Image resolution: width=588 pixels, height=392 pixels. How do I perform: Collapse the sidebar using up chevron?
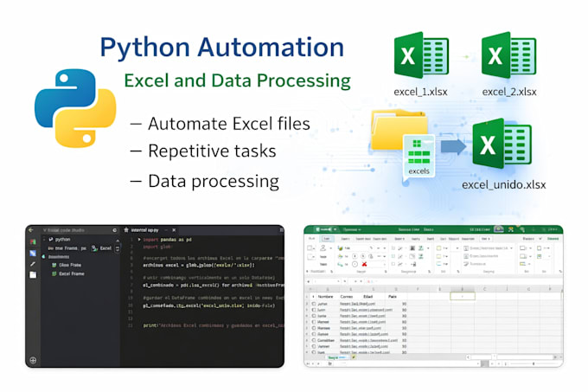coord(118,240)
